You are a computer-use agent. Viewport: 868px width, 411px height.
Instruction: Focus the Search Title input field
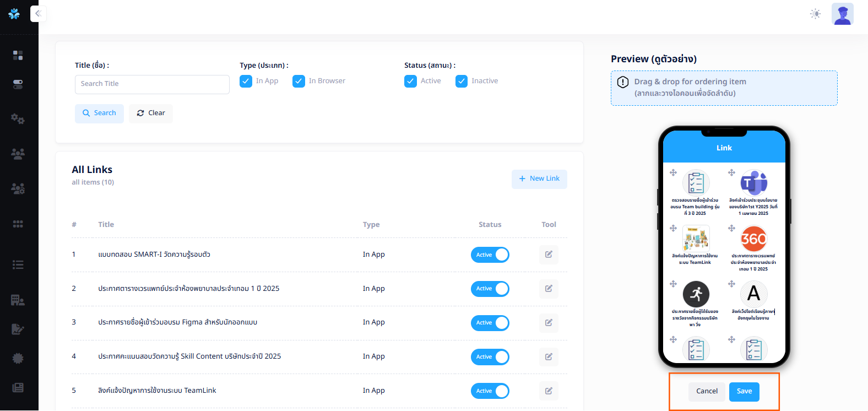[152, 84]
